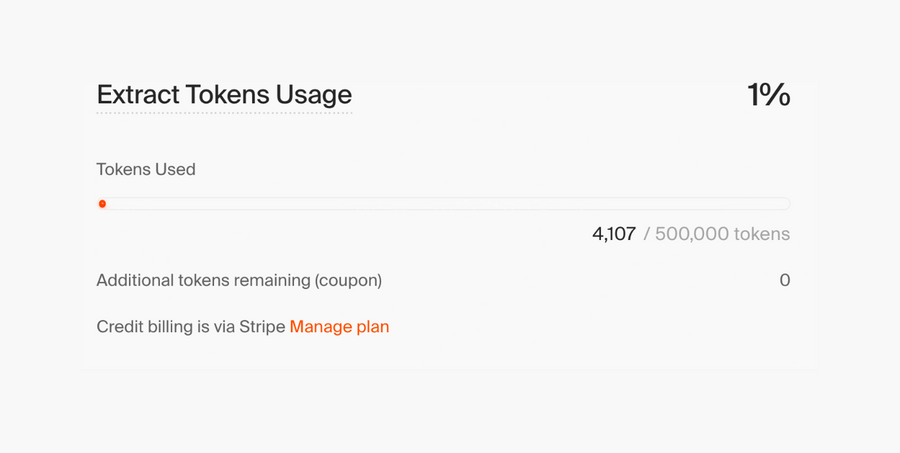This screenshot has height=453, width=900.
Task: Click the word Stripe in billing note
Action: (262, 326)
